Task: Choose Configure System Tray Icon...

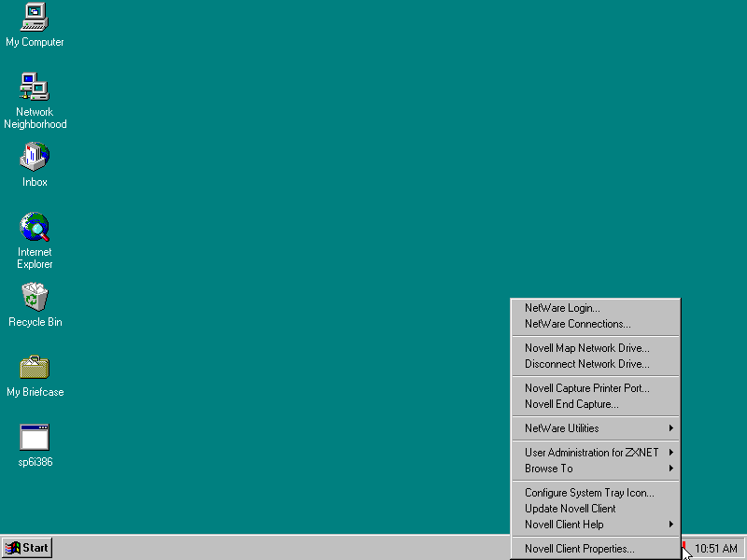Action: click(x=596, y=493)
